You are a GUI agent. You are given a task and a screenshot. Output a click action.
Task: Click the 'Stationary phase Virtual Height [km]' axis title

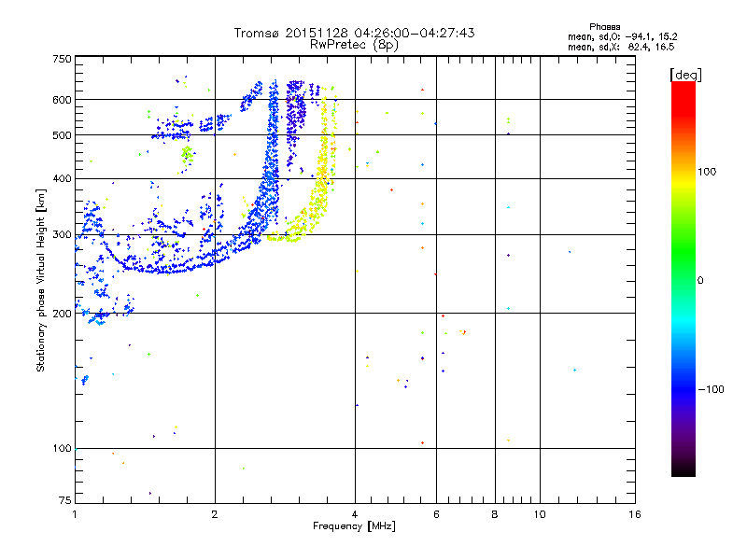pos(41,280)
